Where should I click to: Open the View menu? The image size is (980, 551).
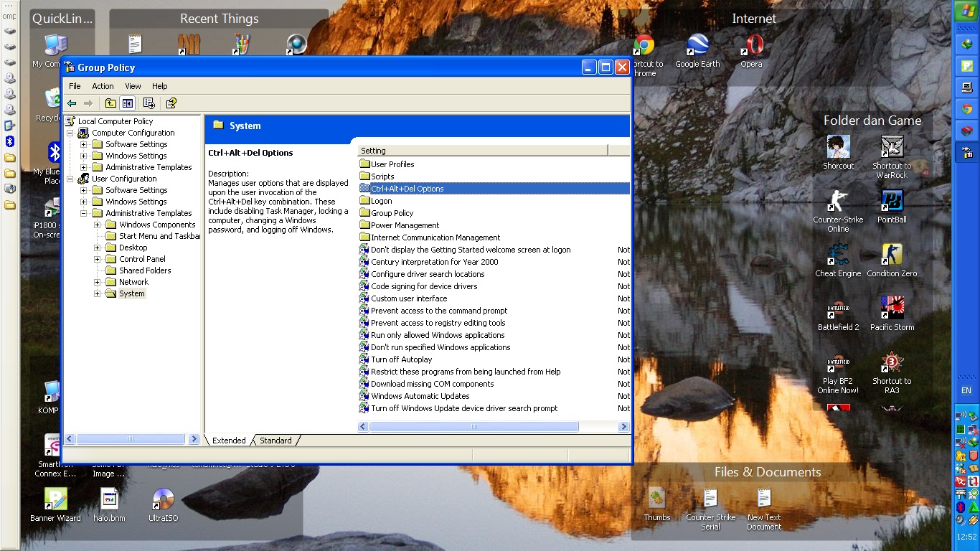pos(133,86)
